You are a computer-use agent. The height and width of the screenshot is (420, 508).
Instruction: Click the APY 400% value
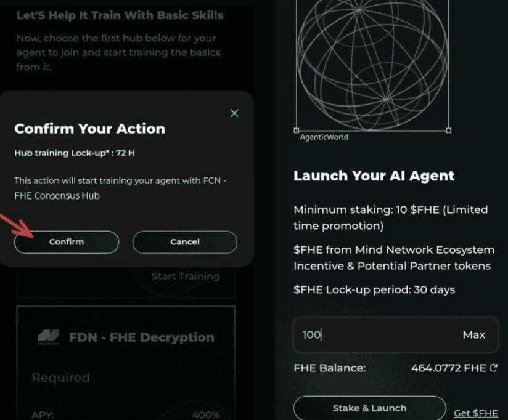(206, 414)
